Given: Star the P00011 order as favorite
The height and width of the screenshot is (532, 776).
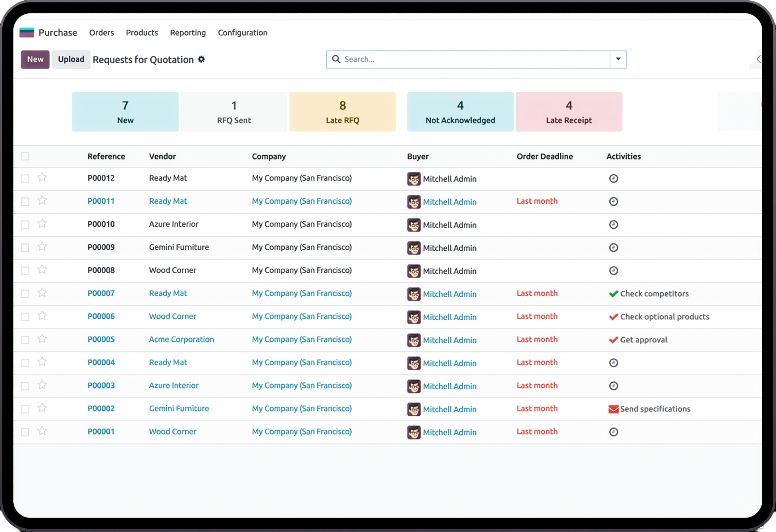Looking at the screenshot, I should (42, 200).
